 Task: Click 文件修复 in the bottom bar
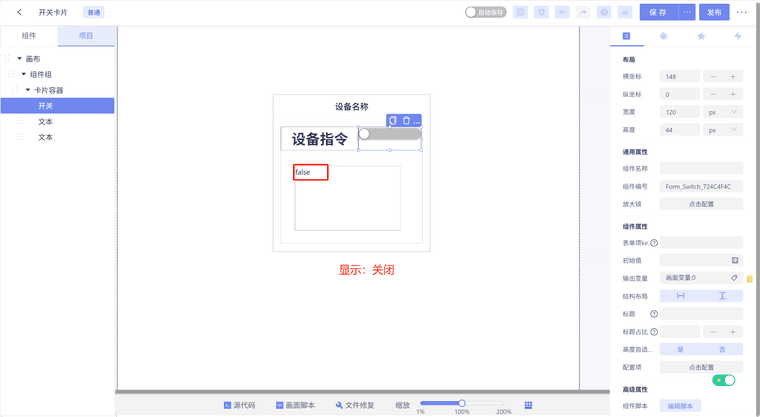coord(355,405)
